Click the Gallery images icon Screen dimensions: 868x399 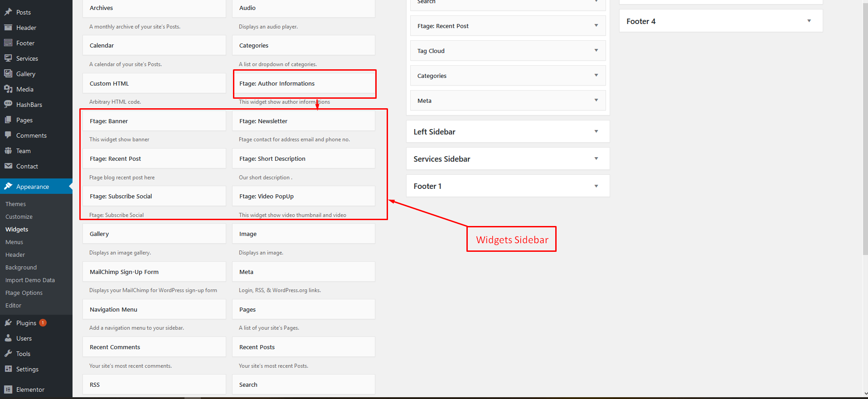pyautogui.click(x=8, y=73)
